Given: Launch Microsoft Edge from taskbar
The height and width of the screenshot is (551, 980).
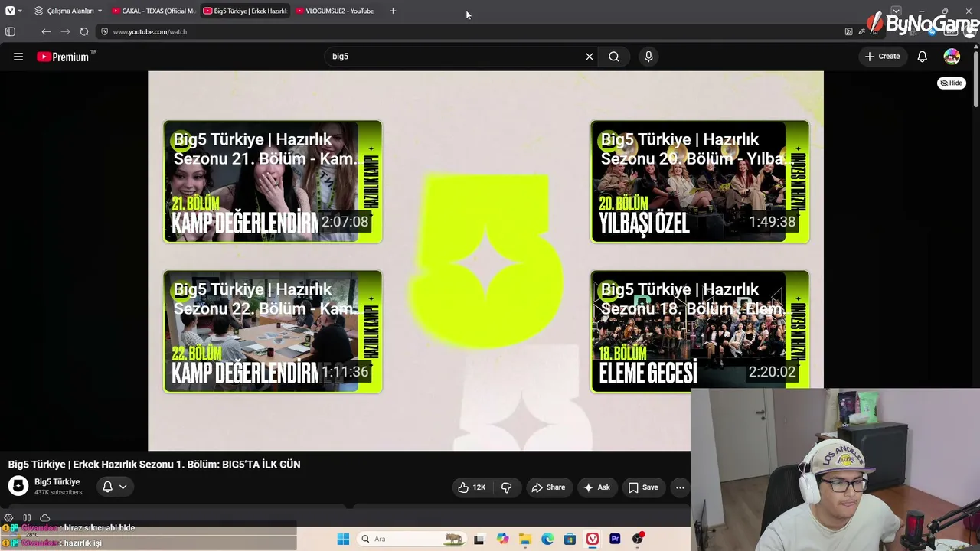Looking at the screenshot, I should (x=547, y=539).
